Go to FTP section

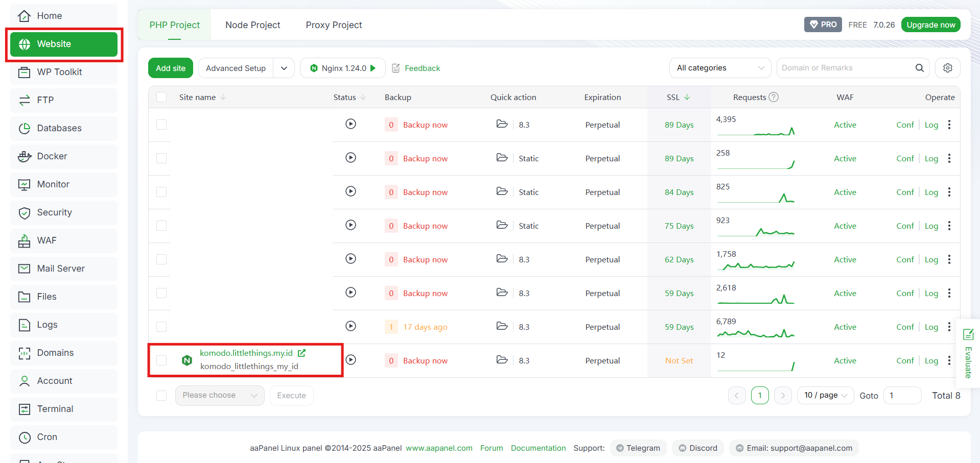click(64, 100)
